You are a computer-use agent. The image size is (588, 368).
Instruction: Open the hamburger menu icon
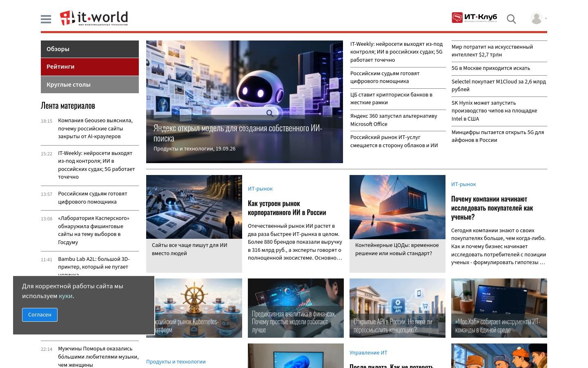point(46,19)
